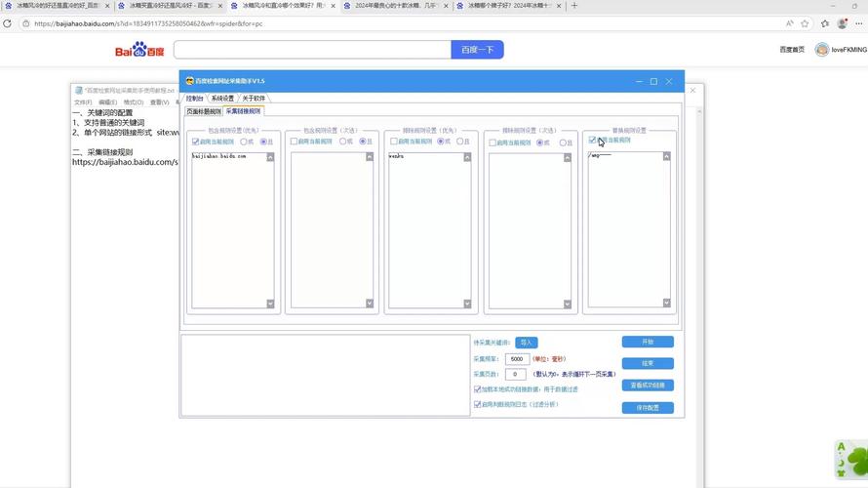Viewport: 868px width, 488px height.
Task: Click the 采集频率 input field
Action: [517, 359]
